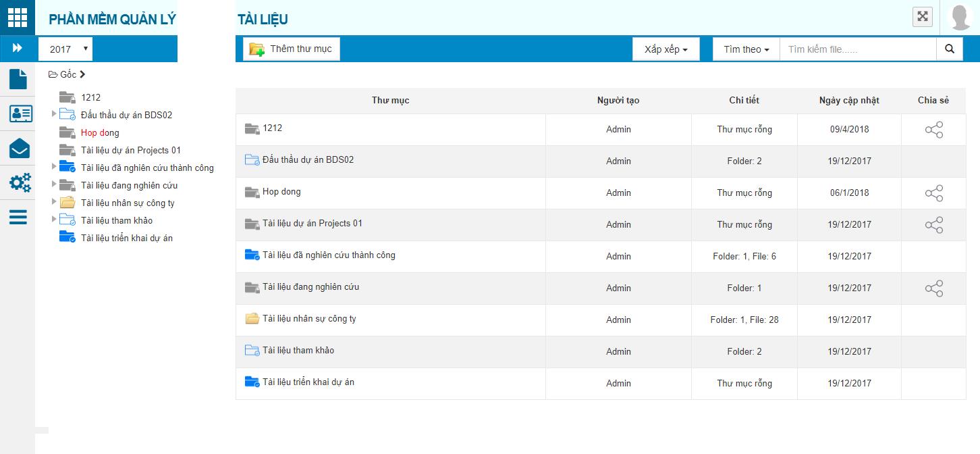Select Tài liệu triển khai dự án in tree
Viewport: 980px width, 454px height.
127,238
